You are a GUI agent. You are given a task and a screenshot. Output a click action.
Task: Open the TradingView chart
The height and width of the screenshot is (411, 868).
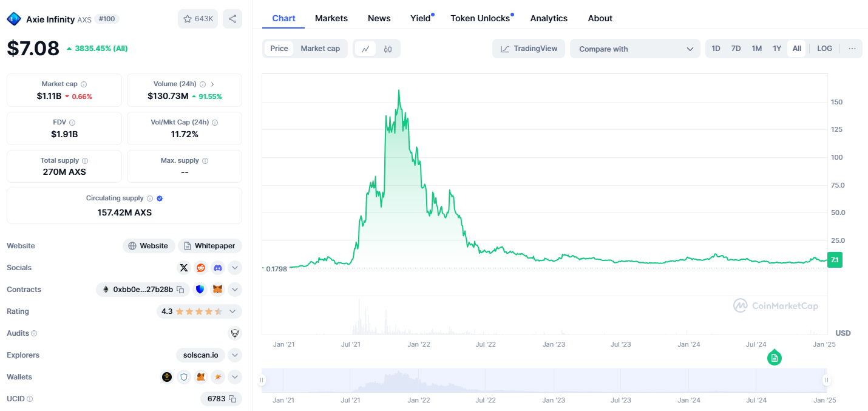[x=529, y=49]
